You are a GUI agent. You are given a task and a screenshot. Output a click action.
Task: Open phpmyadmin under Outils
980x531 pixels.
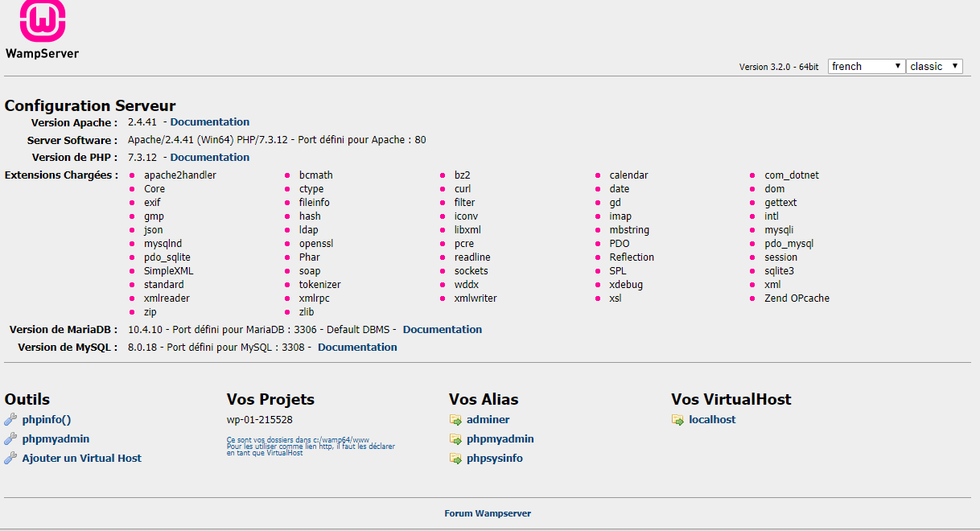56,438
